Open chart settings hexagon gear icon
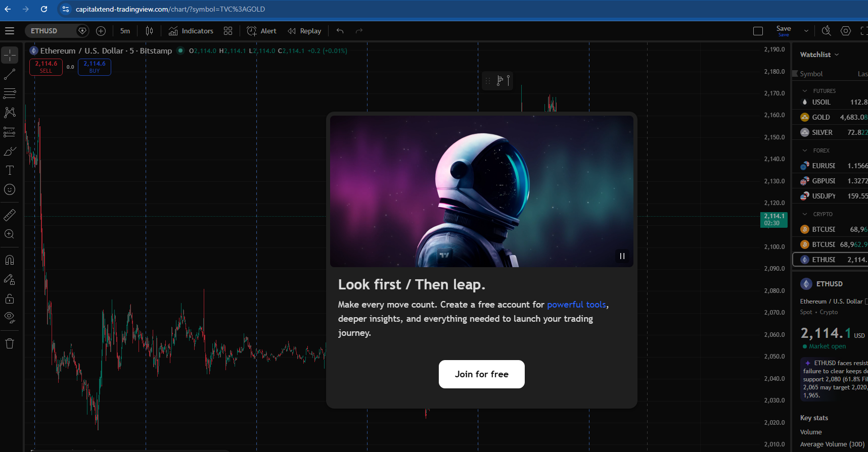868x452 pixels. pos(845,31)
